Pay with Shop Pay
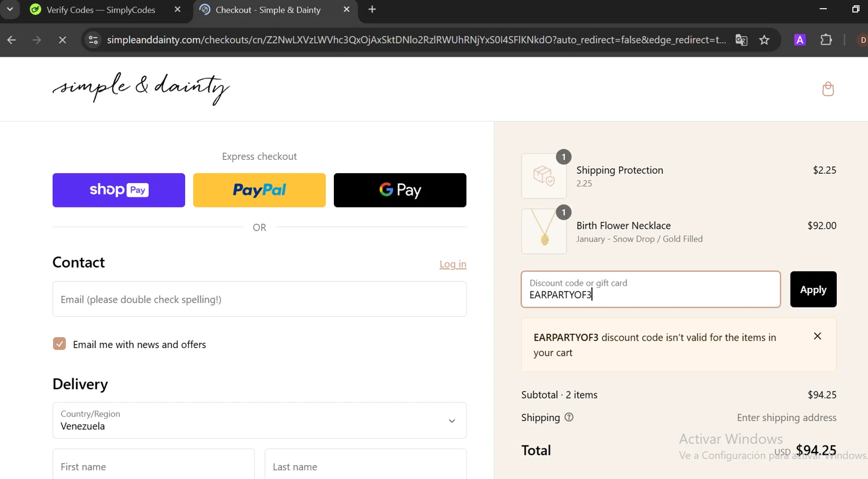Image resolution: width=868 pixels, height=479 pixels. [119, 190]
